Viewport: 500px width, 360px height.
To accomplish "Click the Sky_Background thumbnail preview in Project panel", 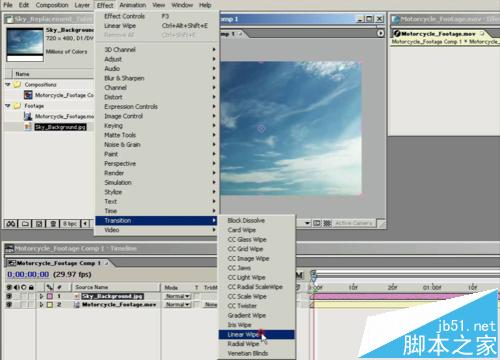I will 25,42.
